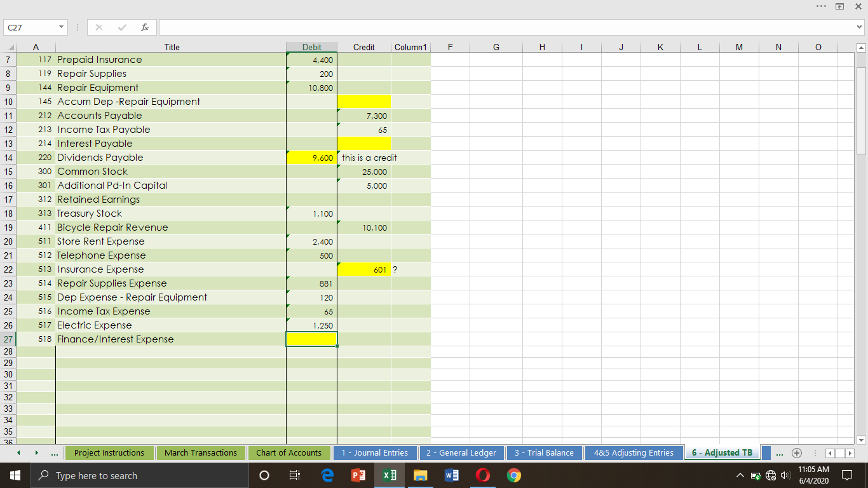This screenshot has height=488, width=868.
Task: Expand the formula bar
Action: click(860, 27)
